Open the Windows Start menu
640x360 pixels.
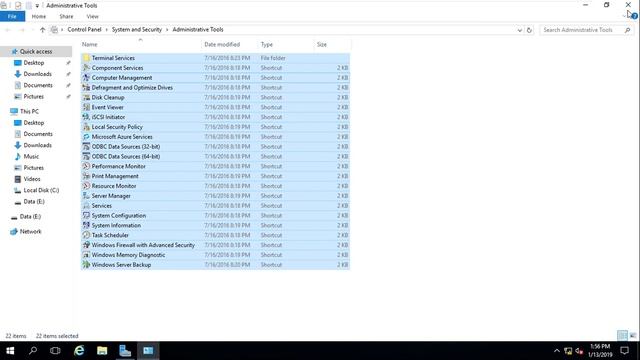click(10, 351)
